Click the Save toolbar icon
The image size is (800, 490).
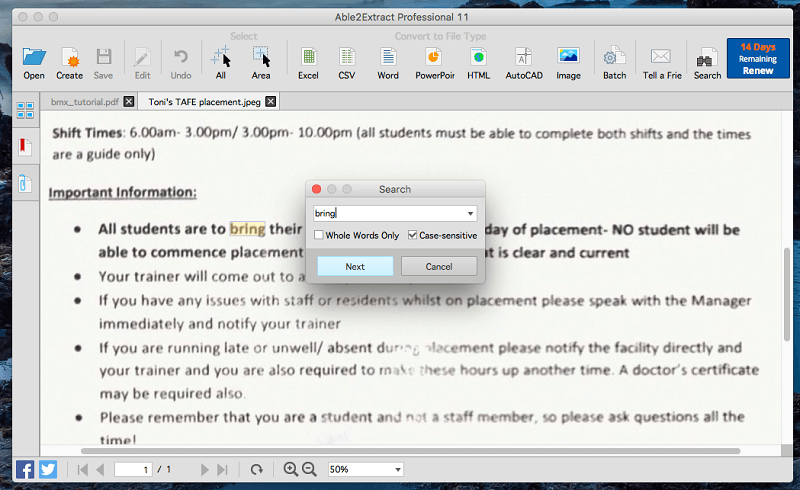pos(104,57)
